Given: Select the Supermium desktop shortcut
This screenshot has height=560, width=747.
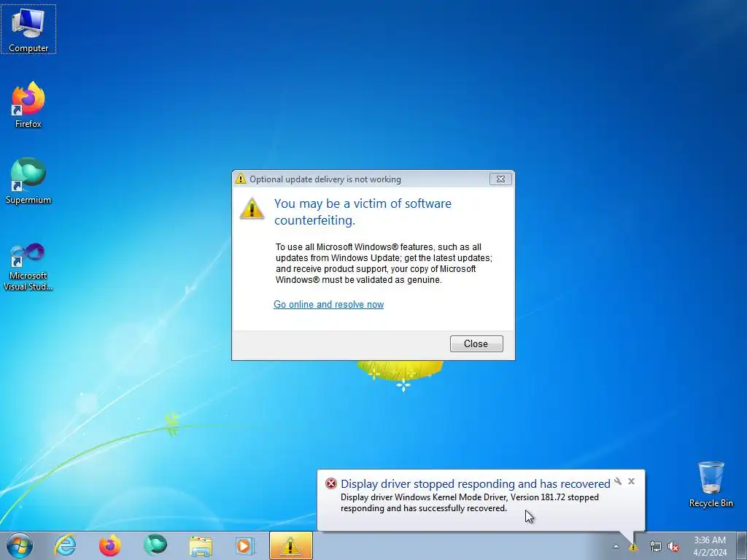Looking at the screenshot, I should click(28, 181).
